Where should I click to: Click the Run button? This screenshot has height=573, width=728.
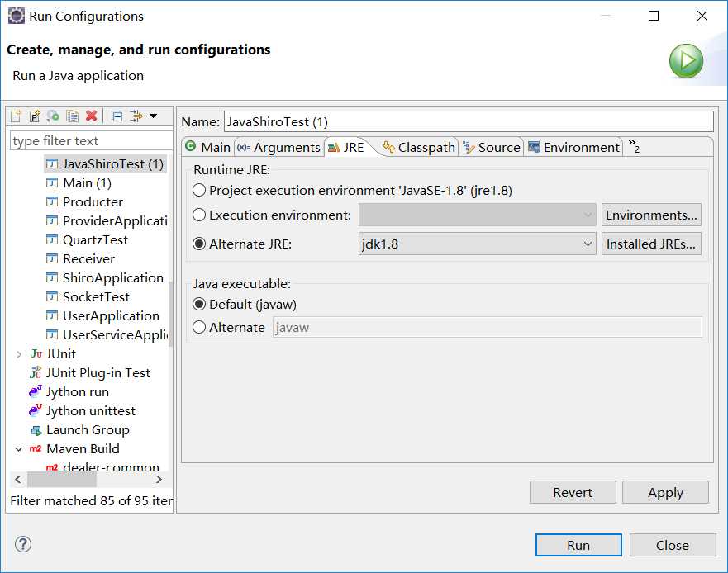click(x=578, y=545)
